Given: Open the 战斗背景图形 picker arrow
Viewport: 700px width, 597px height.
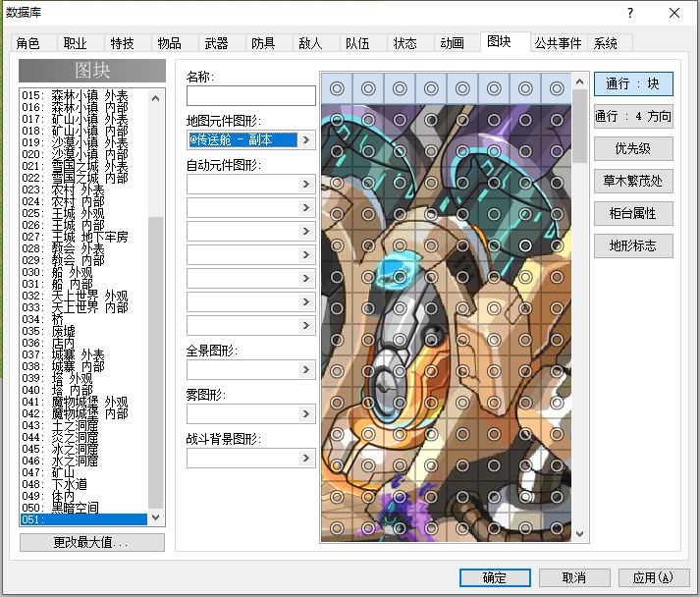Looking at the screenshot, I should tap(306, 459).
